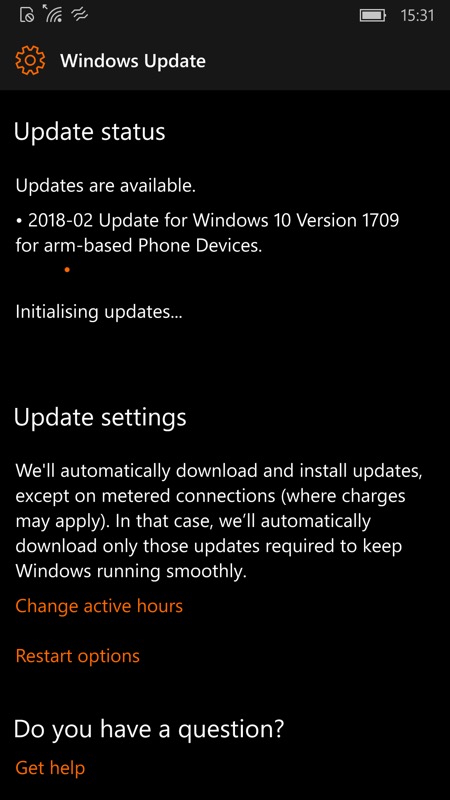The height and width of the screenshot is (800, 450).
Task: Tap the automatic download description paragraph
Action: coord(219,521)
